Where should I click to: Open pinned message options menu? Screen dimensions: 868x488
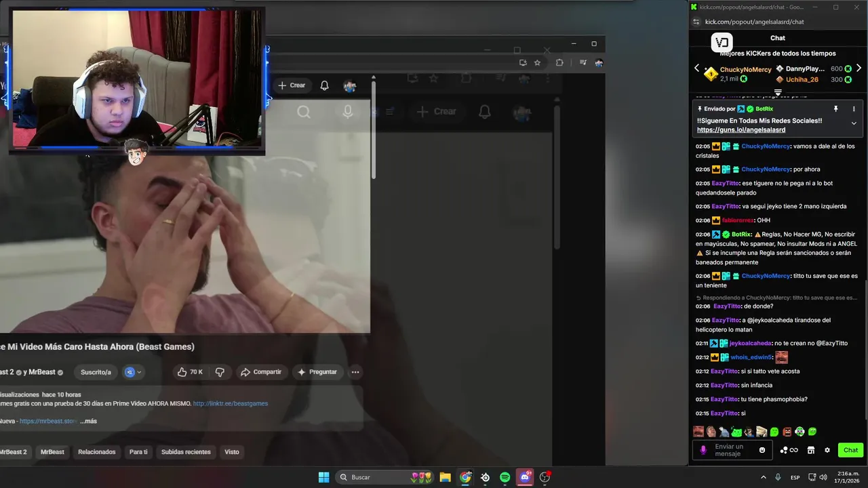point(854,108)
